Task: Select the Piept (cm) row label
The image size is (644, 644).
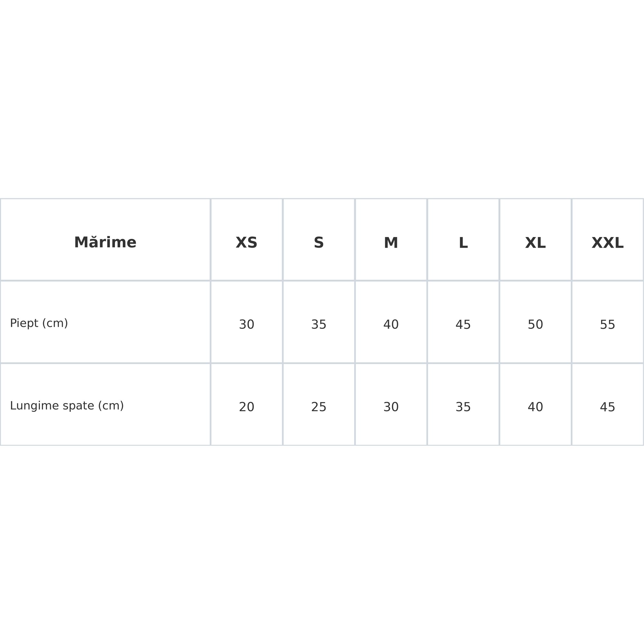Action: coord(39,323)
